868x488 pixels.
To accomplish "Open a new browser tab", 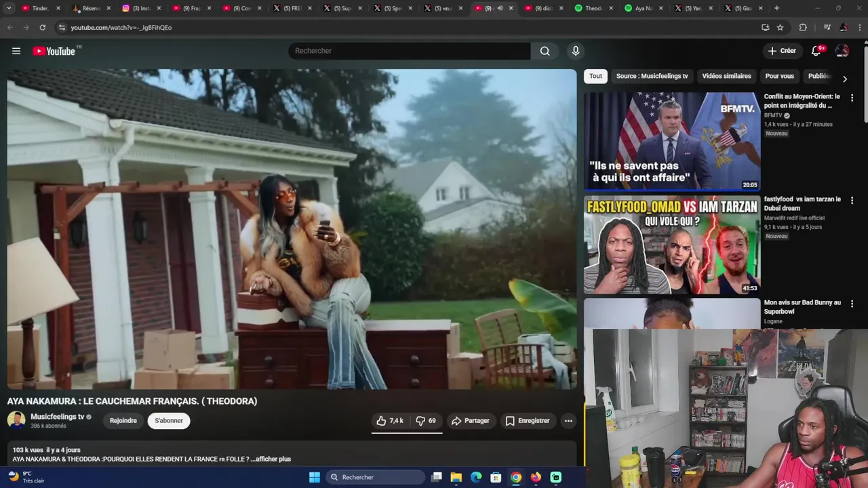I will click(x=776, y=8).
